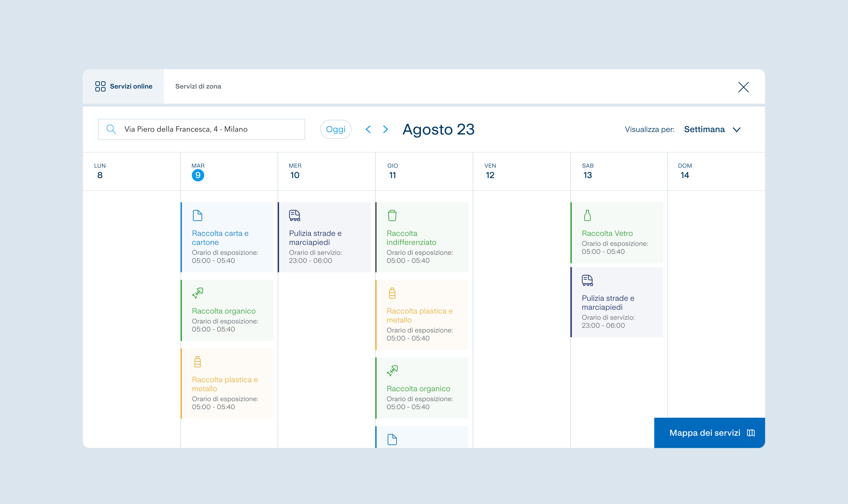Click the street sweeper icon on Wednesday
Screen dimensions: 848x504
pyautogui.click(x=295, y=215)
